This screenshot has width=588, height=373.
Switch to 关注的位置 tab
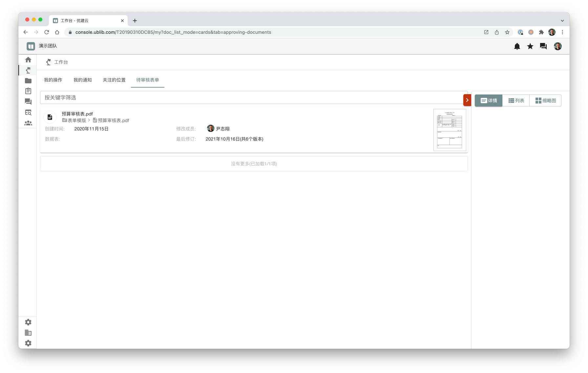click(114, 80)
